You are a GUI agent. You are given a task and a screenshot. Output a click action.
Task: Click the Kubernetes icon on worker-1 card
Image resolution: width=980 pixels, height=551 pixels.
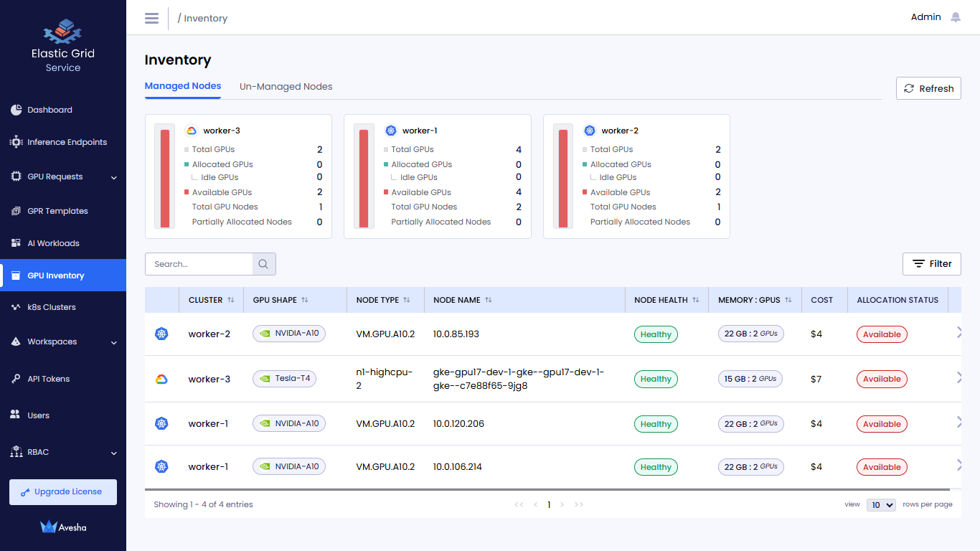click(391, 131)
